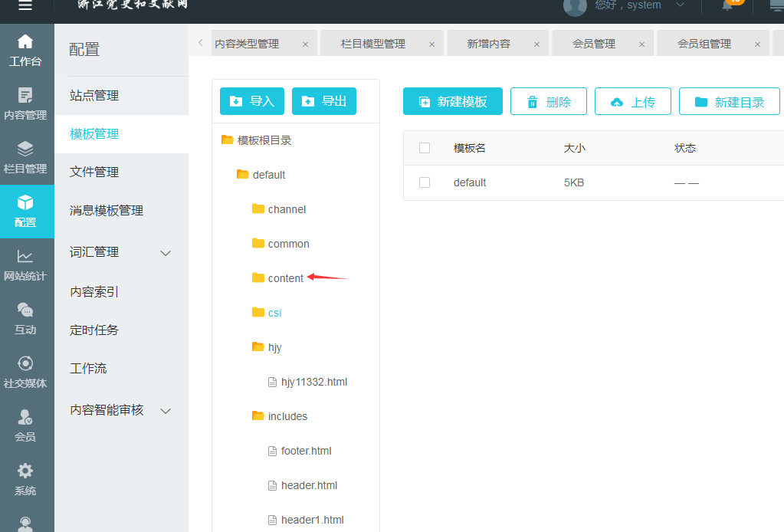Click the 新建模板 button

pyautogui.click(x=452, y=102)
